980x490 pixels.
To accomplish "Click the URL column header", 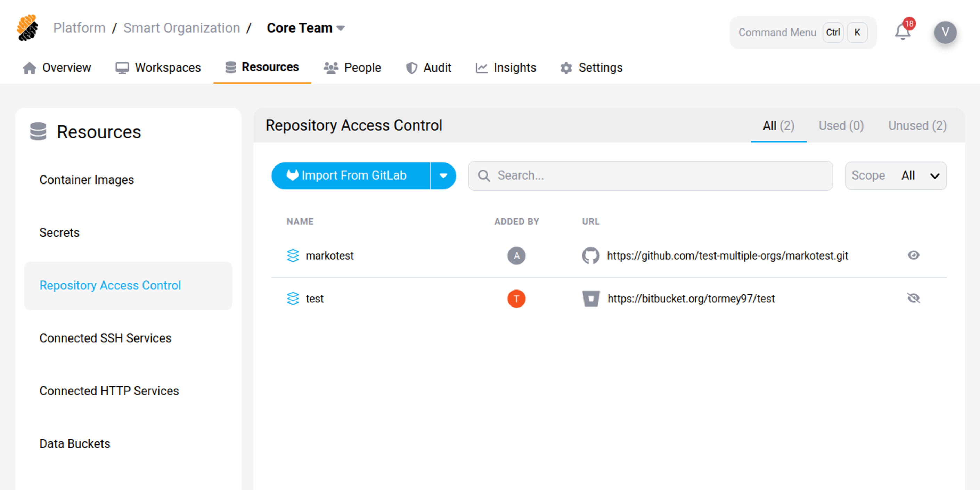I will coord(590,221).
